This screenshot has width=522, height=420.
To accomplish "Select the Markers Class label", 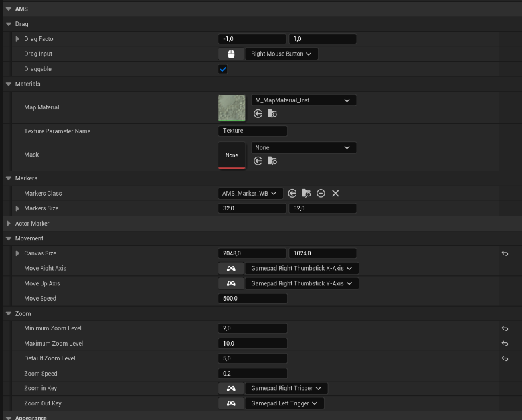I will (43, 194).
